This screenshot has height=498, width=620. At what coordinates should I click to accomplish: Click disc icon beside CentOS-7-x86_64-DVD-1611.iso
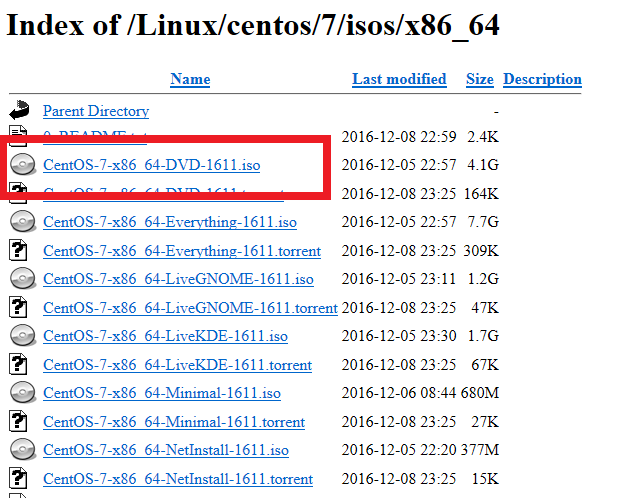coord(21,165)
